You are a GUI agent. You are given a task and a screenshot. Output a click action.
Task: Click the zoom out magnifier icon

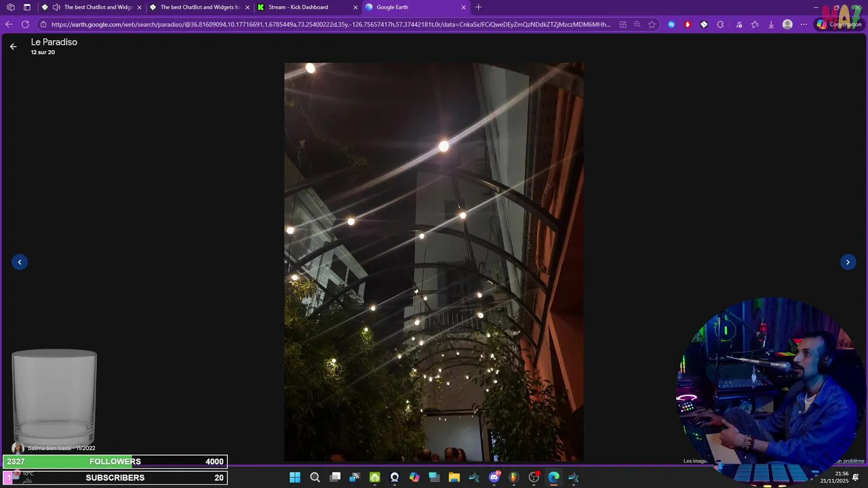tap(637, 24)
